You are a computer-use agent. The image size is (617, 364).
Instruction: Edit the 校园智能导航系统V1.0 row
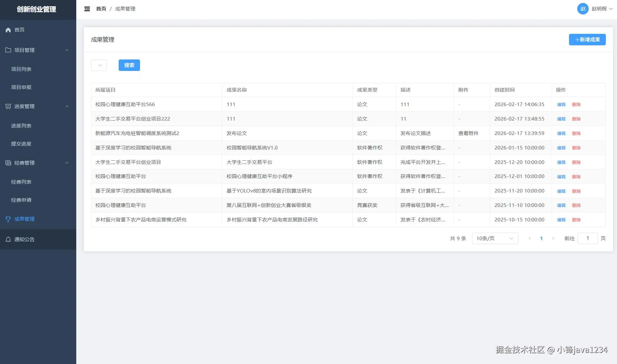[x=561, y=148]
